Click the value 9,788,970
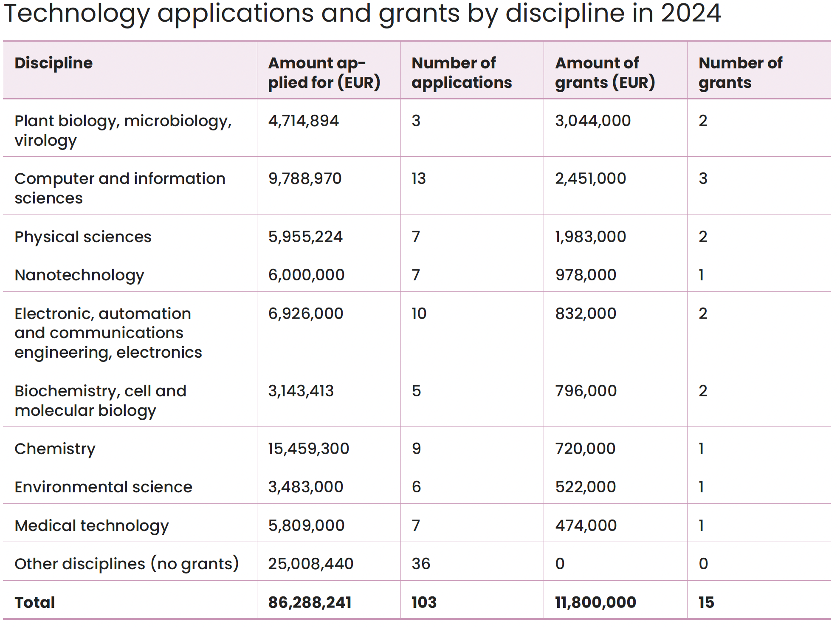This screenshot has height=627, width=840. point(304,179)
